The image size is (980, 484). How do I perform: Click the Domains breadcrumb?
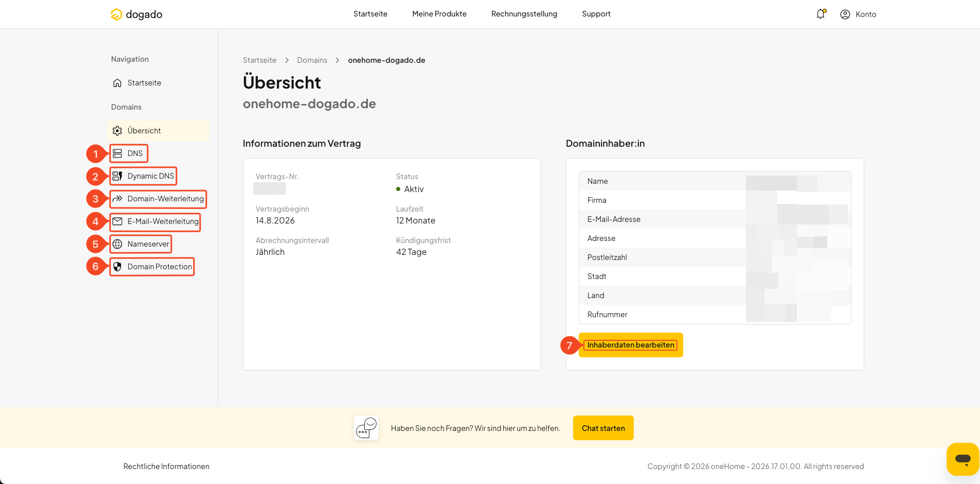tap(312, 60)
